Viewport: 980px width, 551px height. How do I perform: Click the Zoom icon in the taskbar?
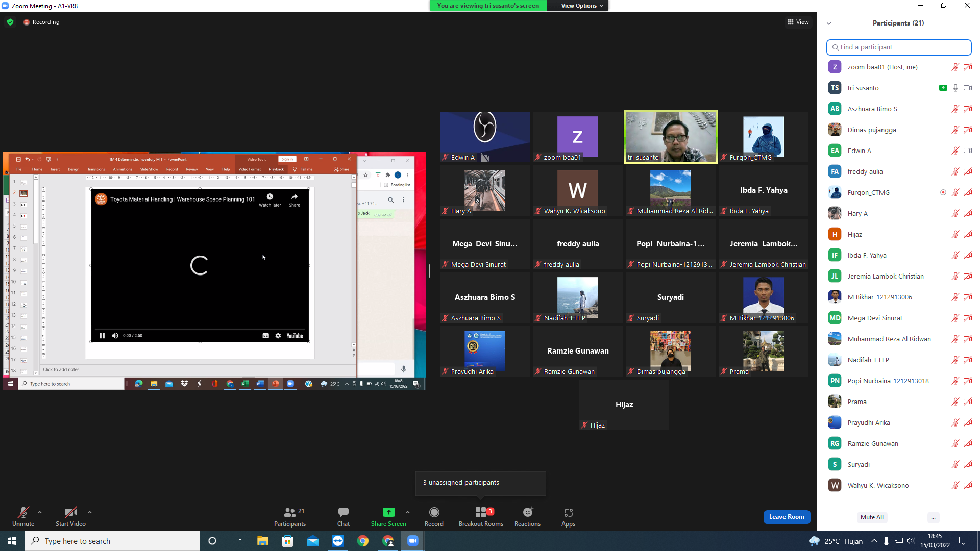413,541
